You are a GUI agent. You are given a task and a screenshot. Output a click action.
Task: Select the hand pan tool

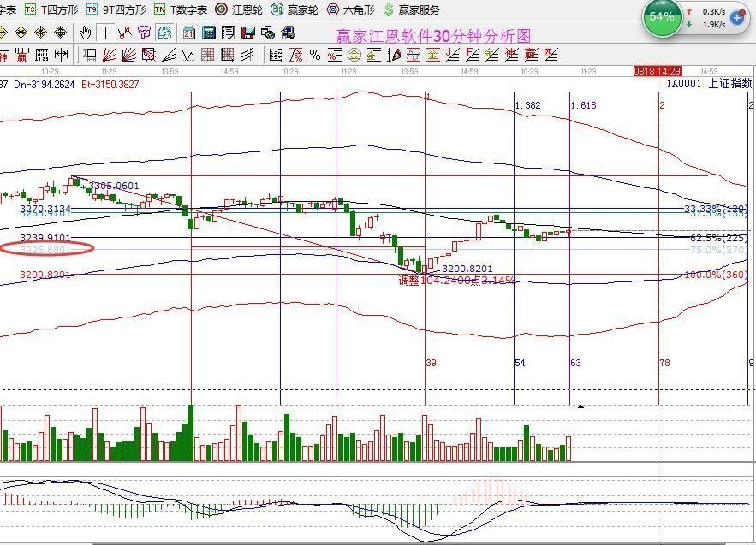[86, 33]
